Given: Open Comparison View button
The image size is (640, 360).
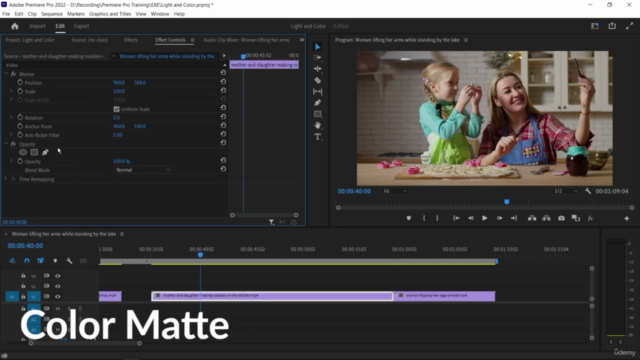Looking at the screenshot, I should (576, 218).
